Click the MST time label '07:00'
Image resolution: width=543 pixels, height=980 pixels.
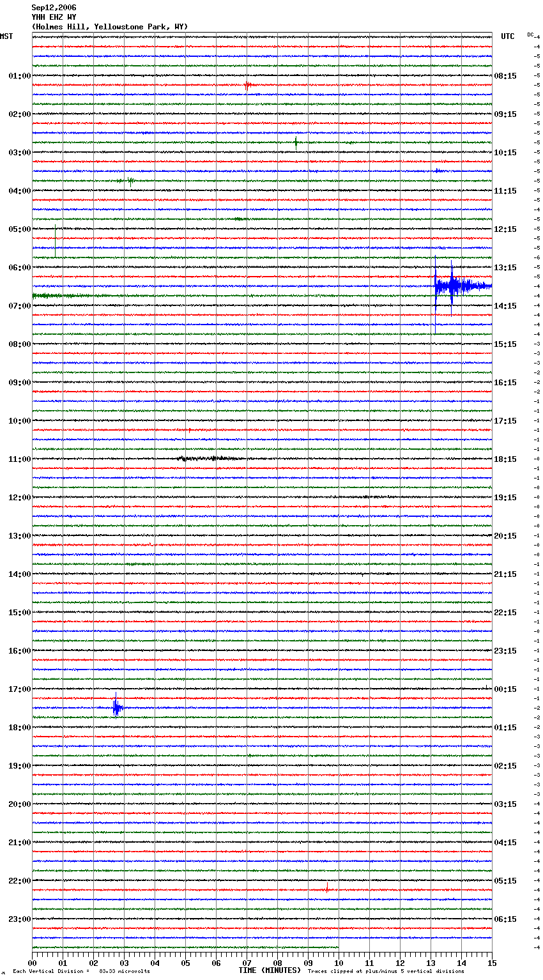pyautogui.click(x=20, y=306)
